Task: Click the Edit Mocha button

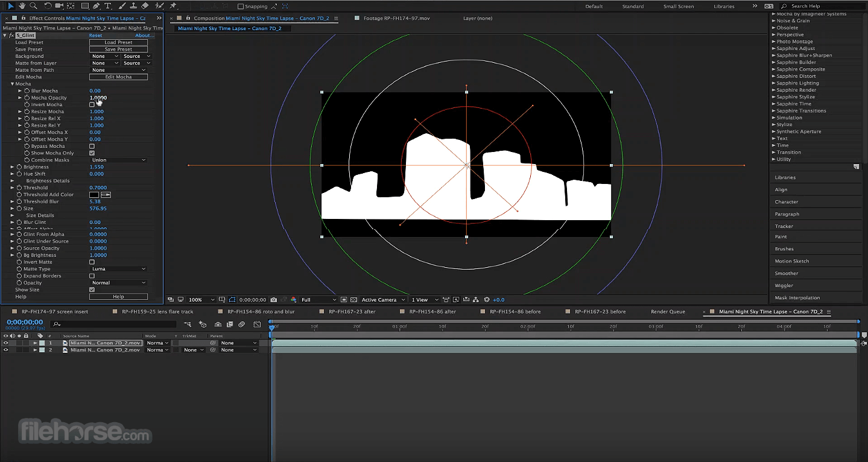Action: (118, 77)
